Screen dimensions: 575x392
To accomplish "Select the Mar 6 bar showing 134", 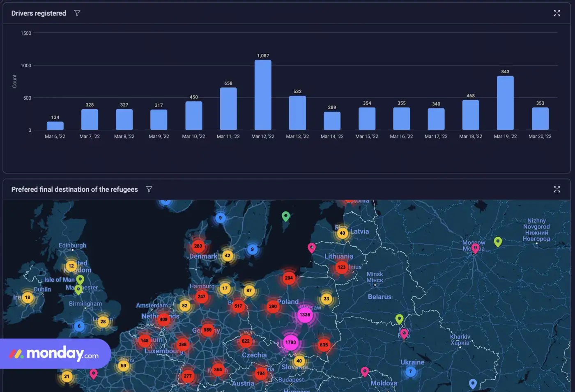I will (x=55, y=126).
